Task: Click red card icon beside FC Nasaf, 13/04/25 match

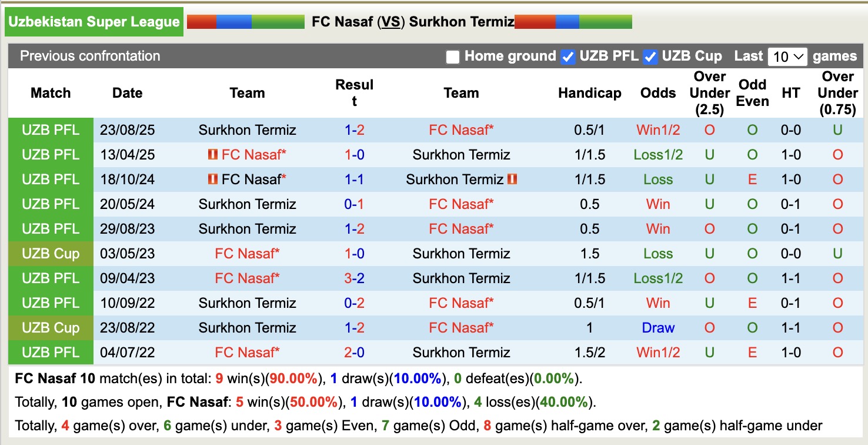Action: tap(212, 155)
